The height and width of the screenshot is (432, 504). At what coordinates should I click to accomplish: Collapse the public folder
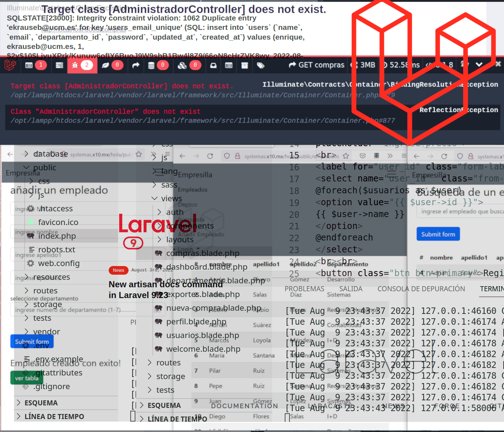[26, 167]
